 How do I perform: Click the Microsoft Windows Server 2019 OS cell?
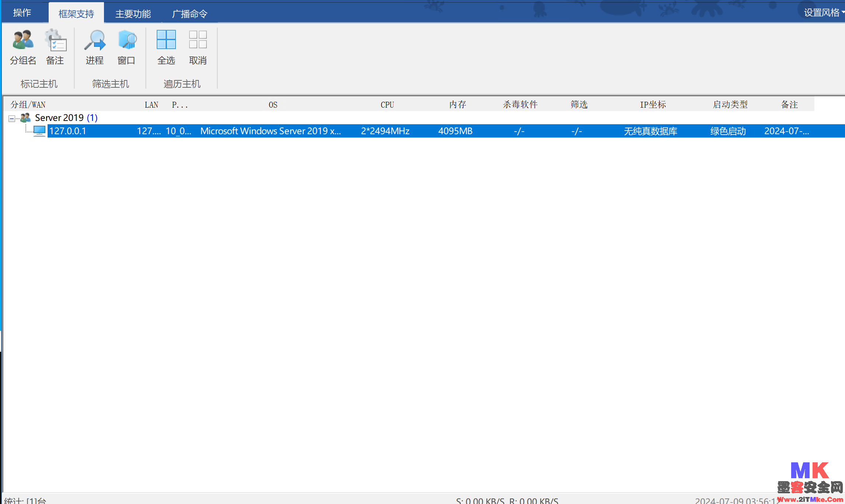point(271,131)
